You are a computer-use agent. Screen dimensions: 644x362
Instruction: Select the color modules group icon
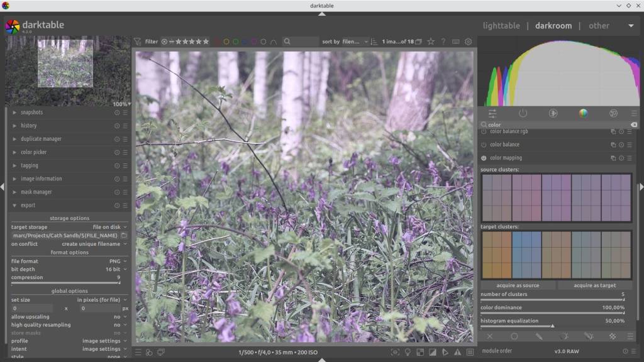[x=583, y=113]
